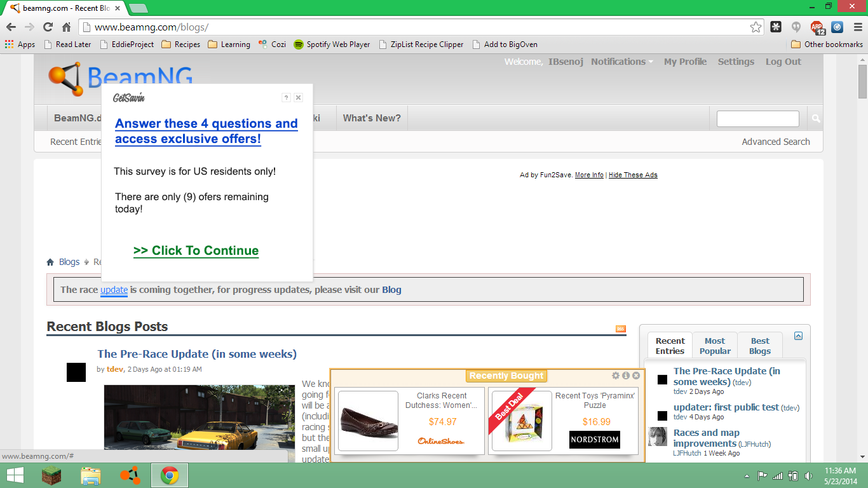Open the What's New? nav tab
The height and width of the screenshot is (488, 868).
tap(372, 118)
